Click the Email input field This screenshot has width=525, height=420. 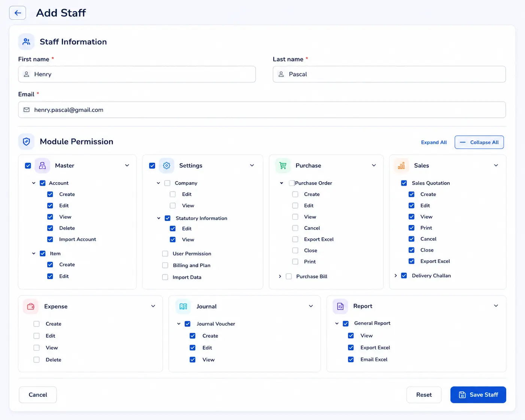(x=262, y=110)
